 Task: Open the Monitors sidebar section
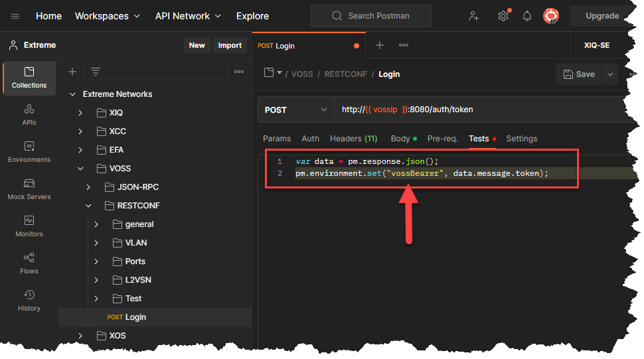29,226
